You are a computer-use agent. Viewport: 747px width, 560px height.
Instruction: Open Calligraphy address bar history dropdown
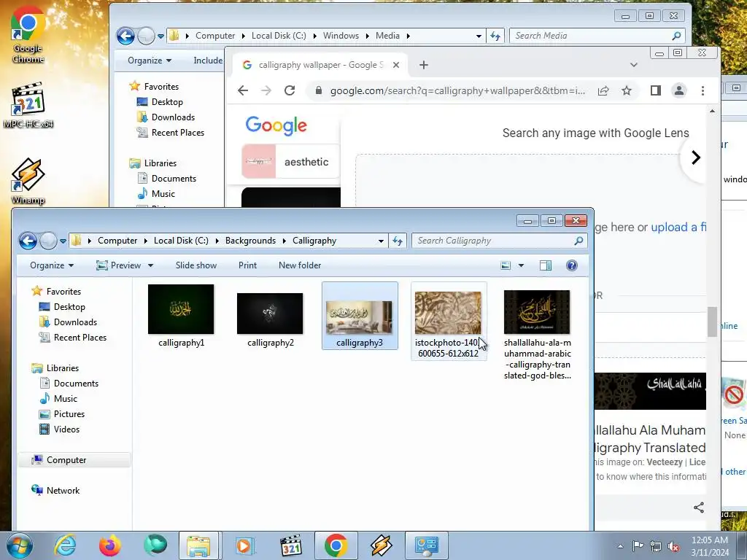(x=381, y=241)
